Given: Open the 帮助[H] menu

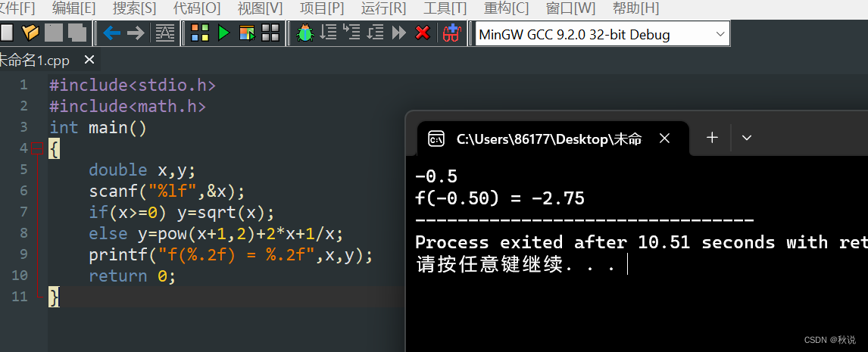Looking at the screenshot, I should click(636, 8).
